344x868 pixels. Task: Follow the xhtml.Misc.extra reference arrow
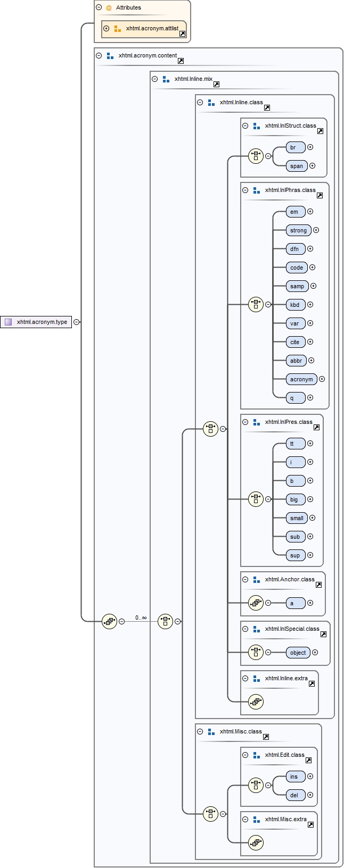pos(310,824)
